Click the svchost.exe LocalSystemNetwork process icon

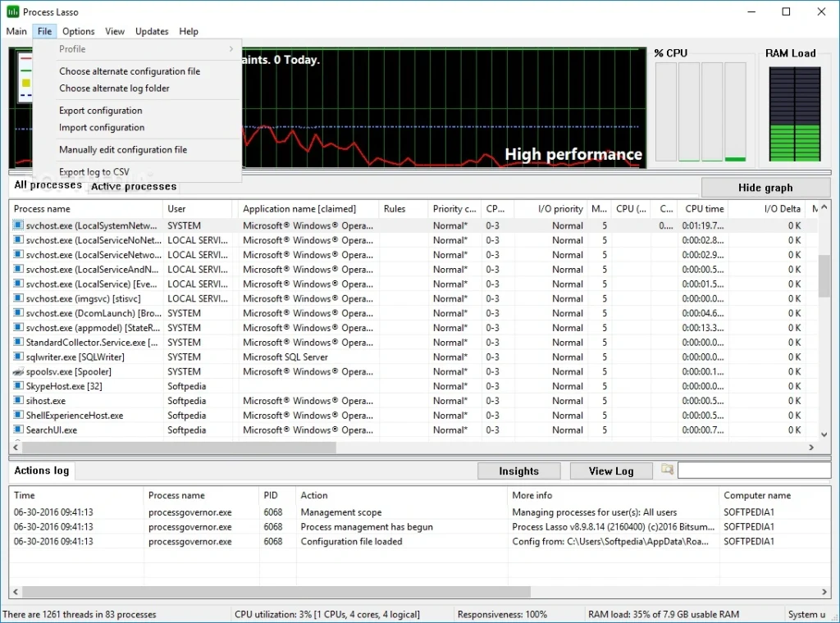18,225
